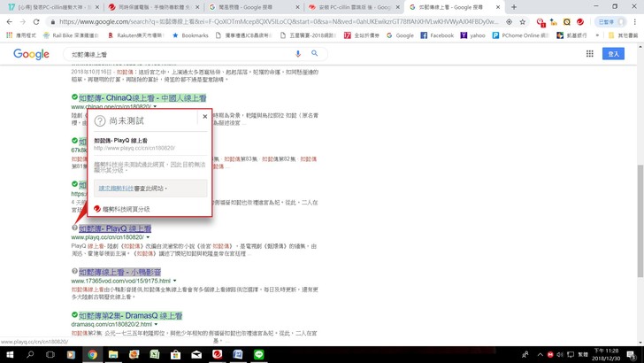The image size is (644, 363).
Task: Open the Google apps grid
Action: [590, 53]
